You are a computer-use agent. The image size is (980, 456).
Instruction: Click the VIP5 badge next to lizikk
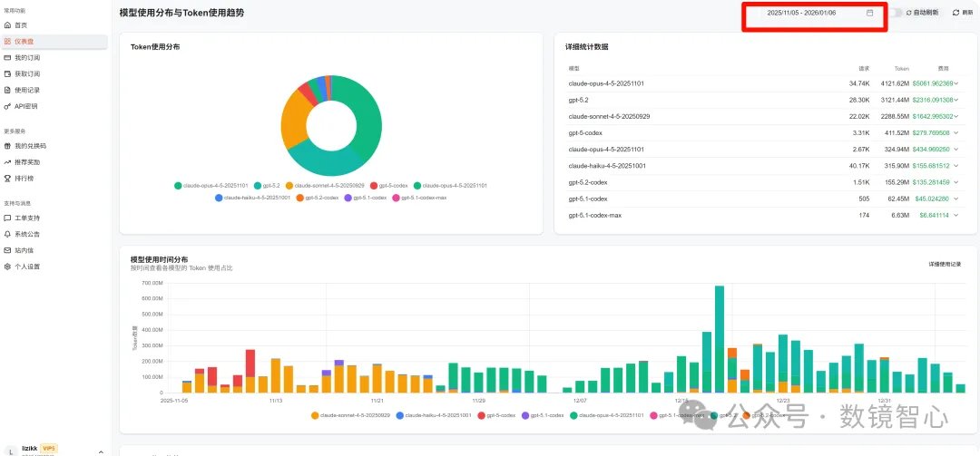(49, 448)
